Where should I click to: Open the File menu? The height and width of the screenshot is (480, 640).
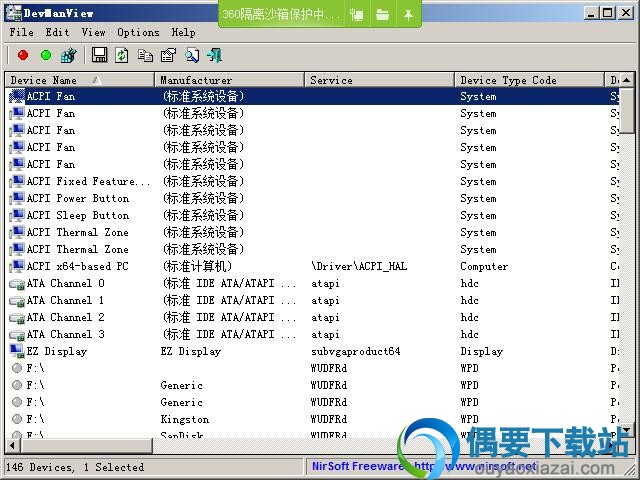pos(22,32)
